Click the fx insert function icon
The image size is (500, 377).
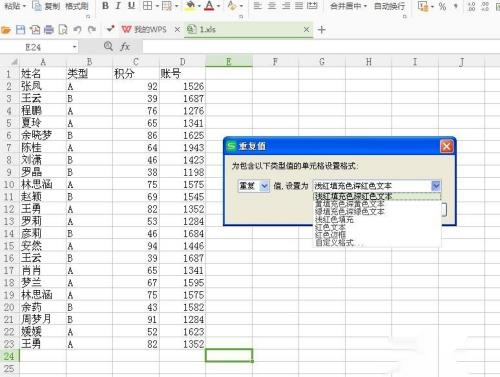tap(125, 46)
